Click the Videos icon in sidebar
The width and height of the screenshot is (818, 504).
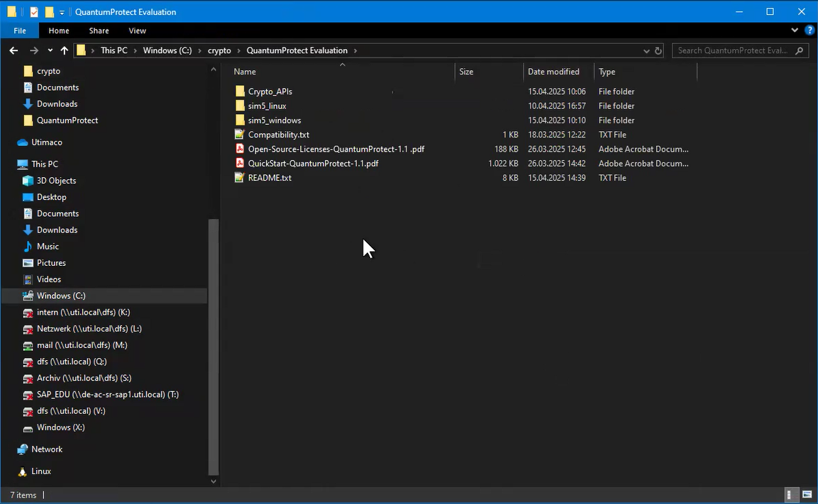coord(28,279)
